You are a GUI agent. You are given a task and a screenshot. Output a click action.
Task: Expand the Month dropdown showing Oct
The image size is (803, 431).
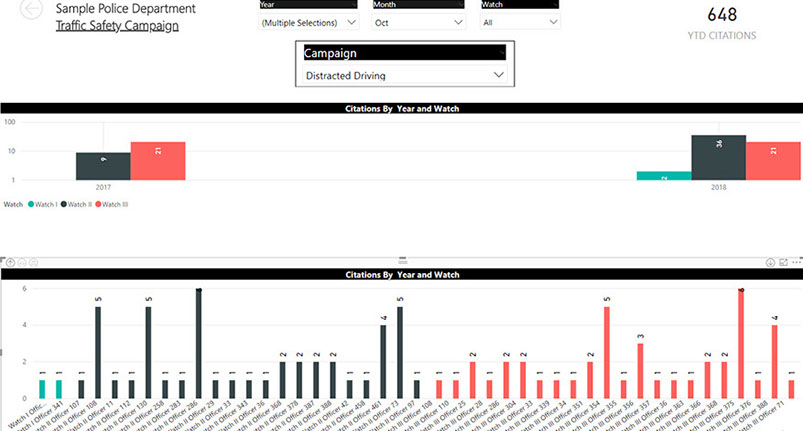click(x=417, y=21)
